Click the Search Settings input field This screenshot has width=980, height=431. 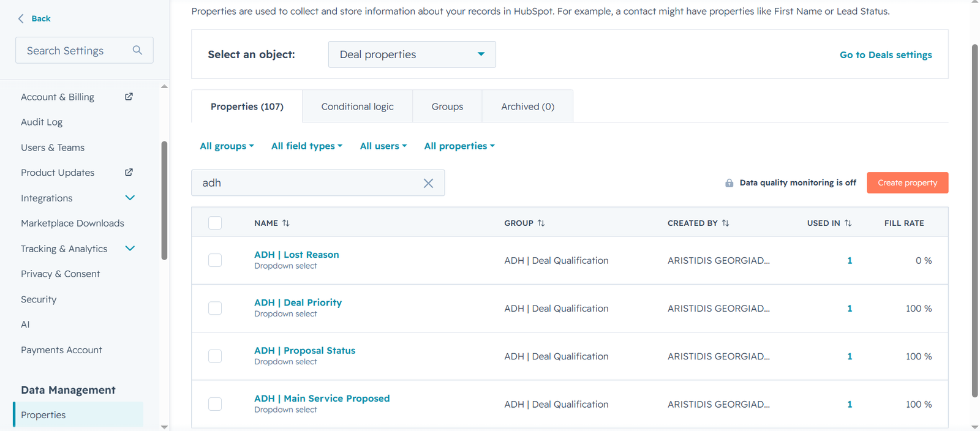point(85,50)
